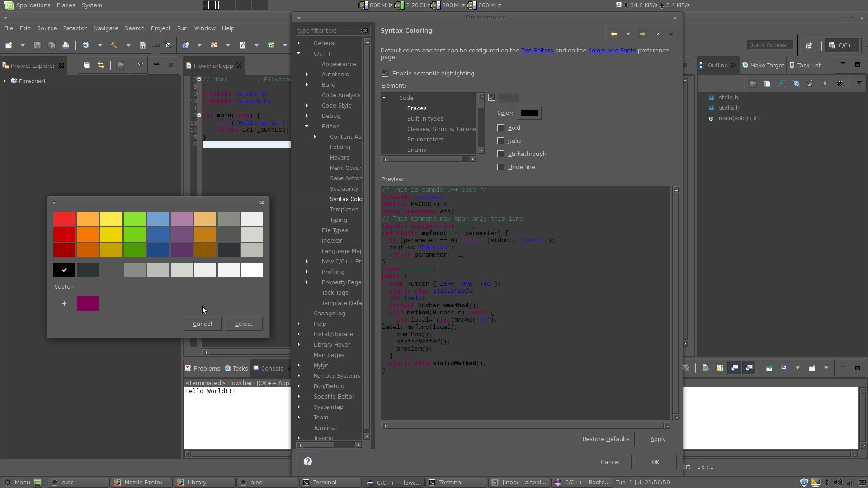Click the type filter text field
Screen dimensions: 868x488
pos(328,30)
